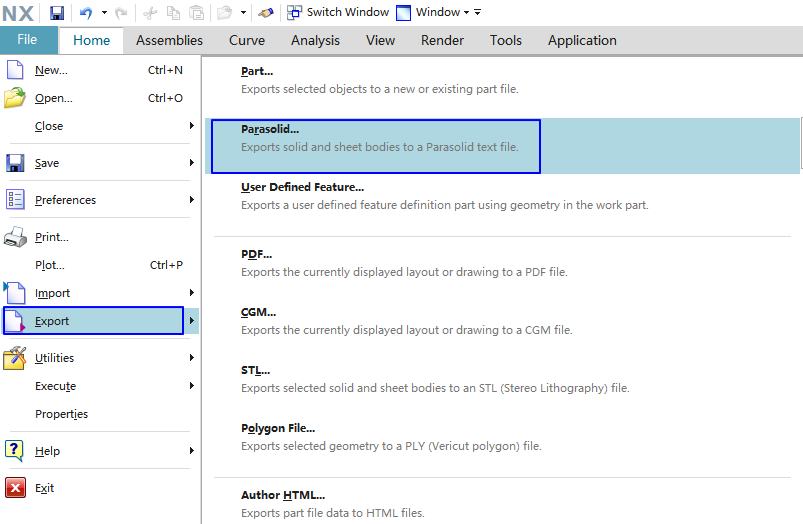Click the Open folder icon
Screen dimensions: 803x524
[x=15, y=98]
